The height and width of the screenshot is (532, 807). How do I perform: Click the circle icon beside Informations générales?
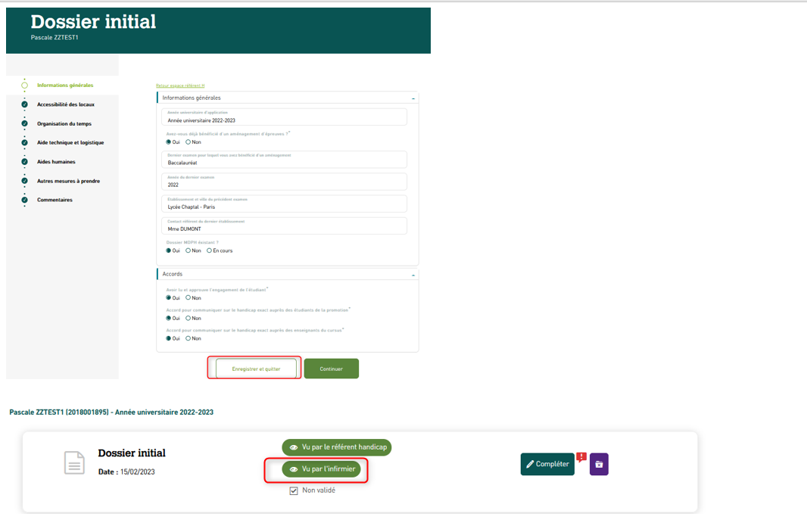point(24,86)
